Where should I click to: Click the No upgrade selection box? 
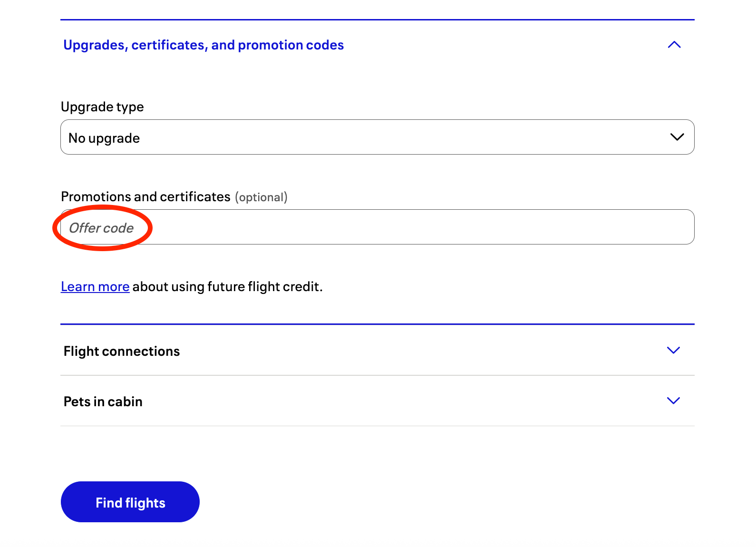click(377, 137)
